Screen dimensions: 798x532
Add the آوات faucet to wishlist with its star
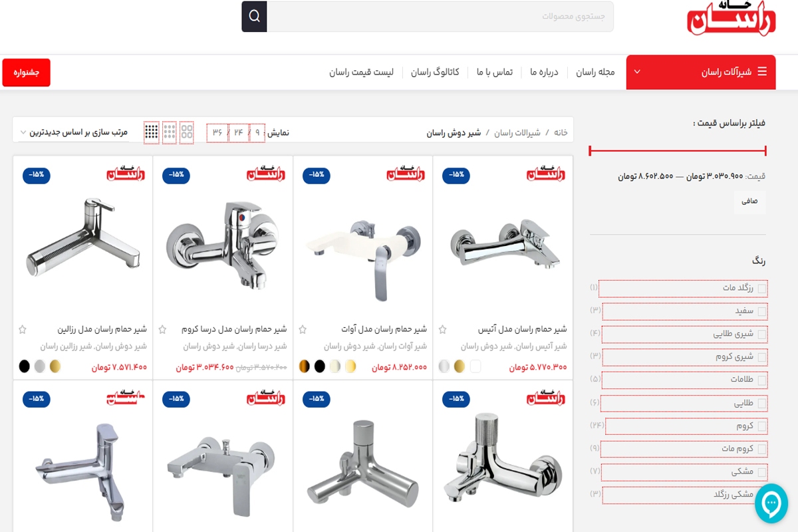(x=303, y=329)
